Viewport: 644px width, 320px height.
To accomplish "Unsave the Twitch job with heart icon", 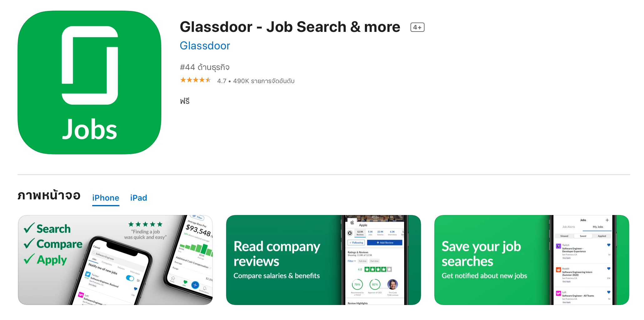I will point(609,245).
